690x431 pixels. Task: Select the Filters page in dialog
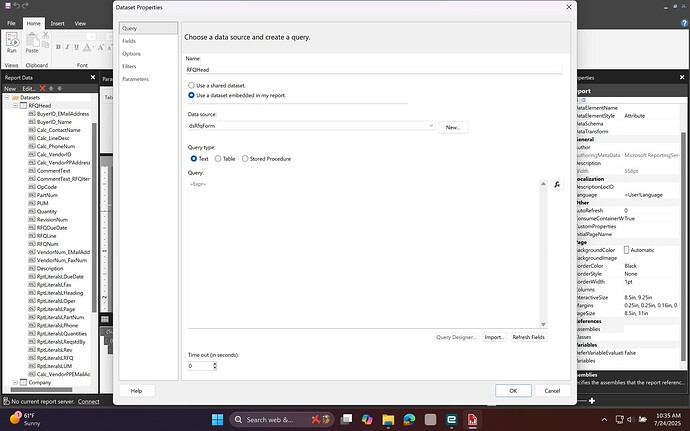pyautogui.click(x=148, y=66)
